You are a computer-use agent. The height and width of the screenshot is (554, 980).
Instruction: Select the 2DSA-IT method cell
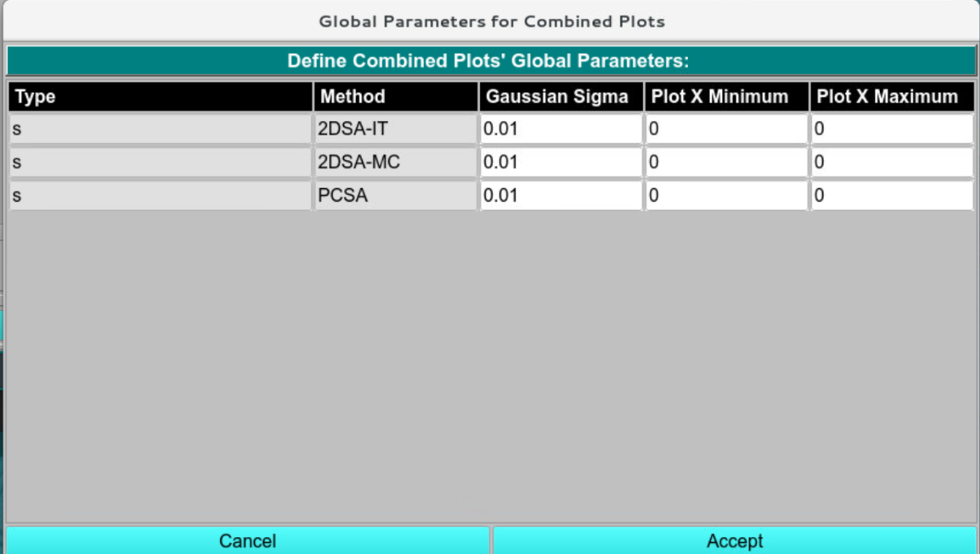[395, 129]
